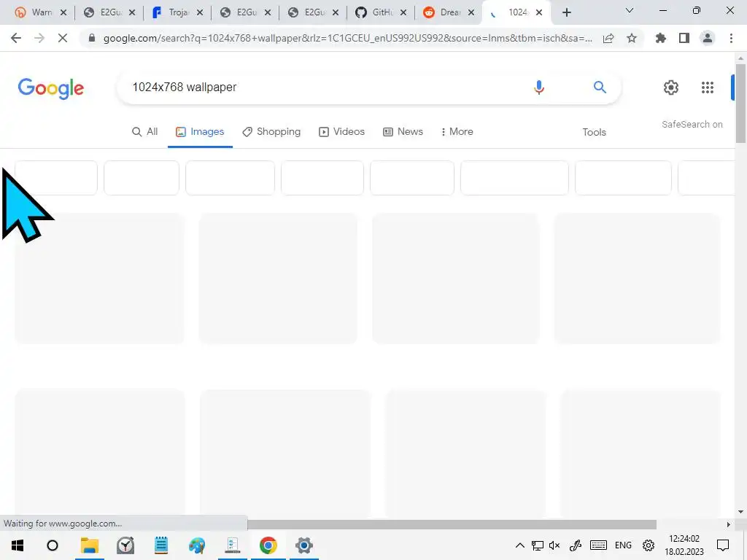Click the SafeSearch on label
The height and width of the screenshot is (560, 747).
[692, 124]
